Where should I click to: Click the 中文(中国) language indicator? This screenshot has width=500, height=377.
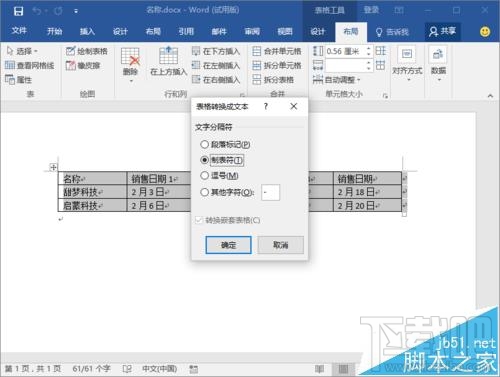160,368
